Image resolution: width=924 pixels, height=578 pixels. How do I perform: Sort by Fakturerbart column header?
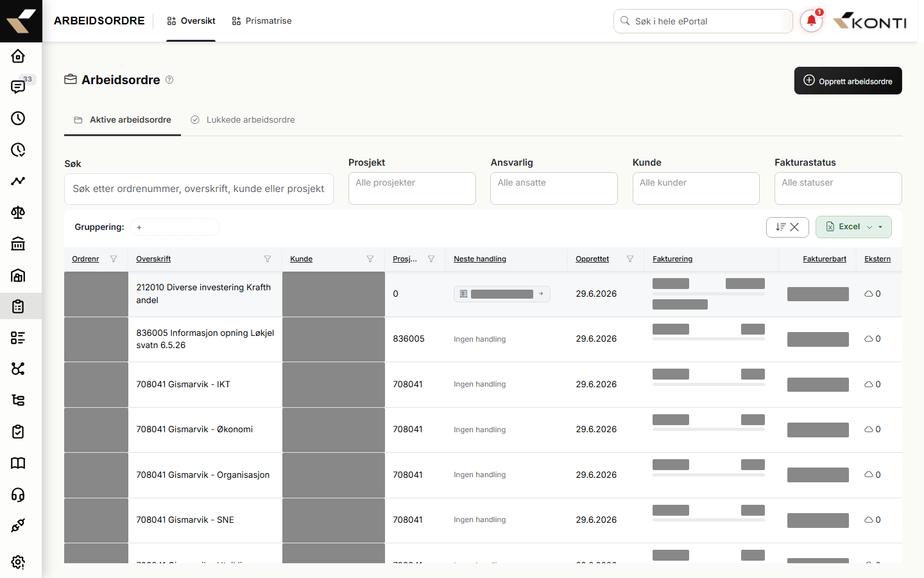825,259
